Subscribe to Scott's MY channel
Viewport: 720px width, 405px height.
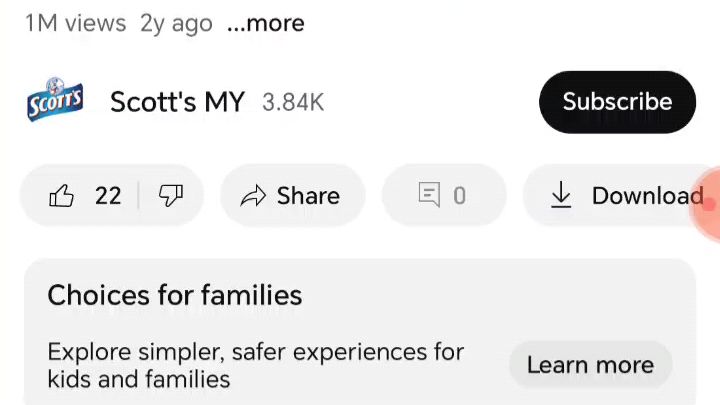tap(617, 102)
